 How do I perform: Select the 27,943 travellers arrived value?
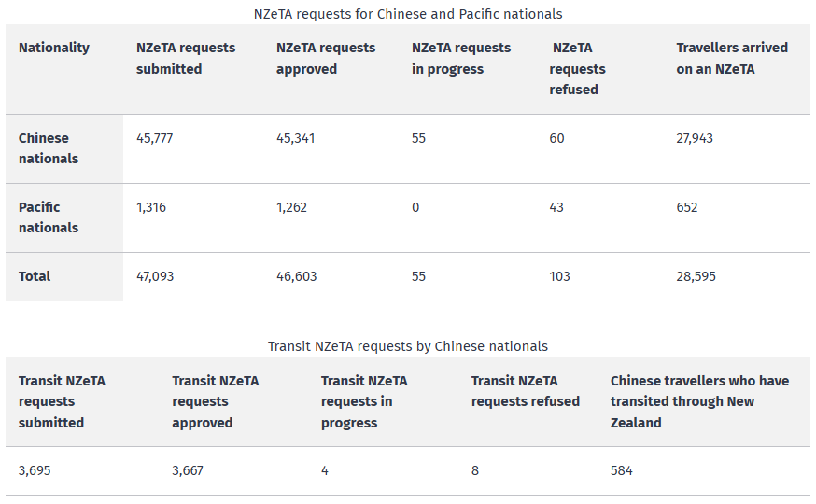pyautogui.click(x=696, y=138)
